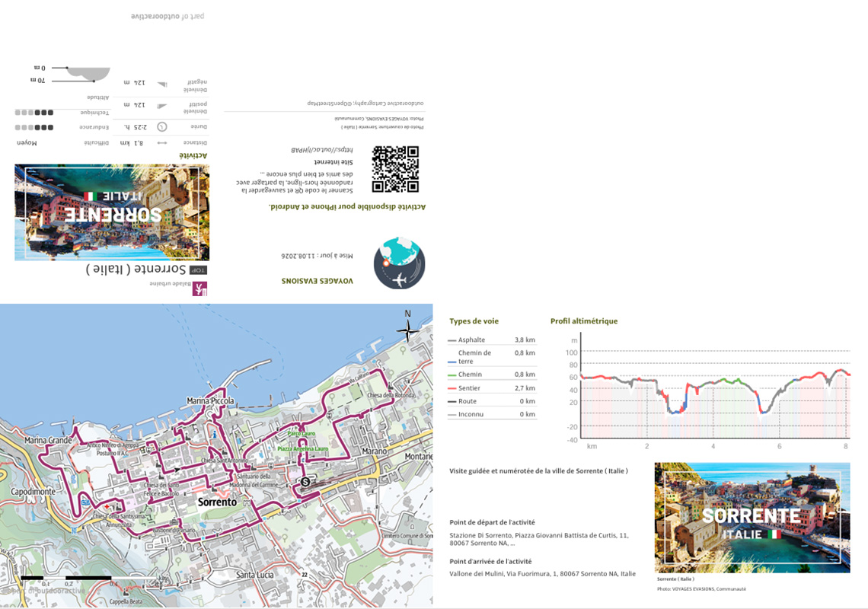Click the red cross hospital marker on the map

coord(107,506)
